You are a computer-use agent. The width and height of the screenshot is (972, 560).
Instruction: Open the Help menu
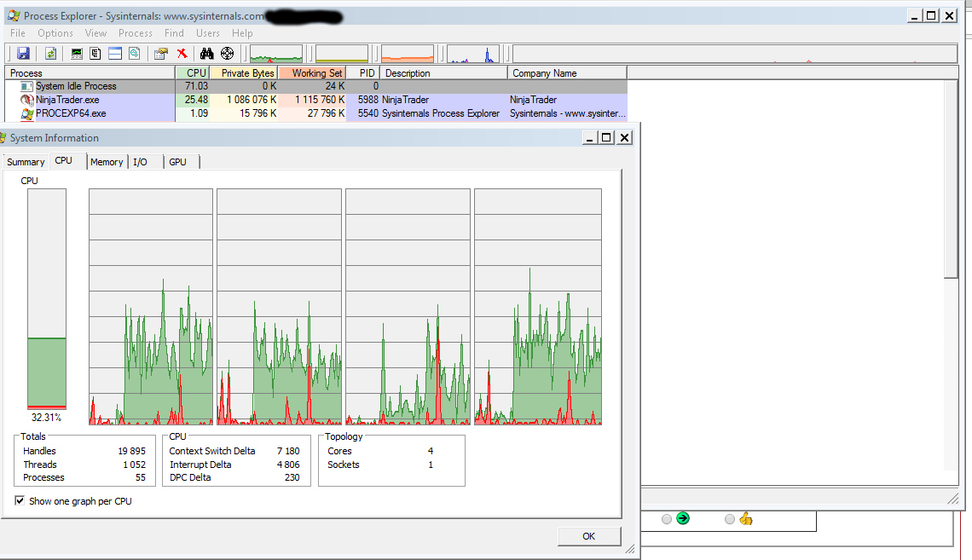pyautogui.click(x=242, y=33)
